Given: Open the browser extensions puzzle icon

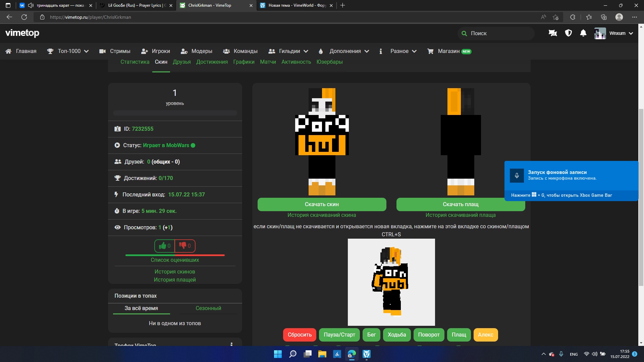Looking at the screenshot, I should point(573,17).
